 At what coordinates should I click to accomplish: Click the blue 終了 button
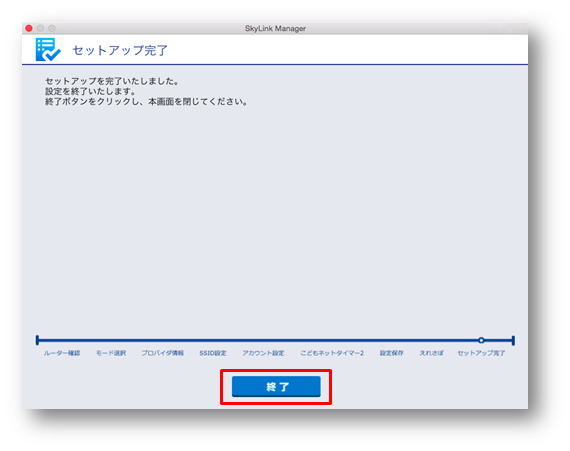click(276, 386)
